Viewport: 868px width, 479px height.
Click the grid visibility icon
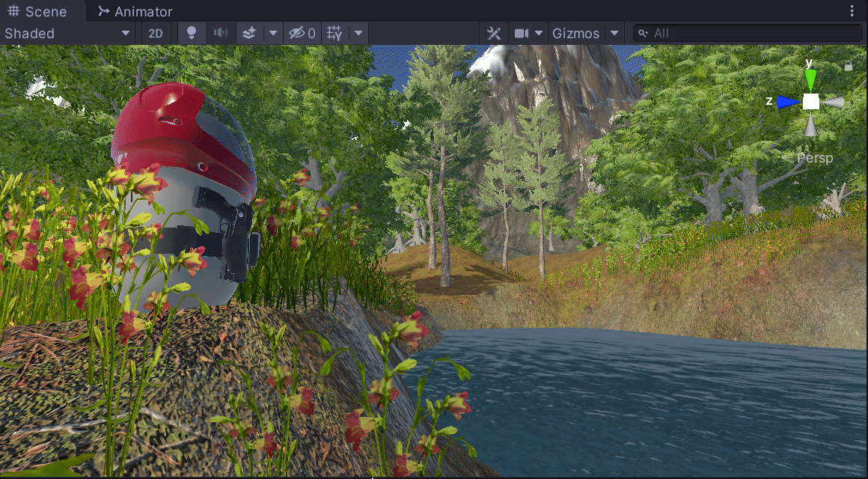334,33
